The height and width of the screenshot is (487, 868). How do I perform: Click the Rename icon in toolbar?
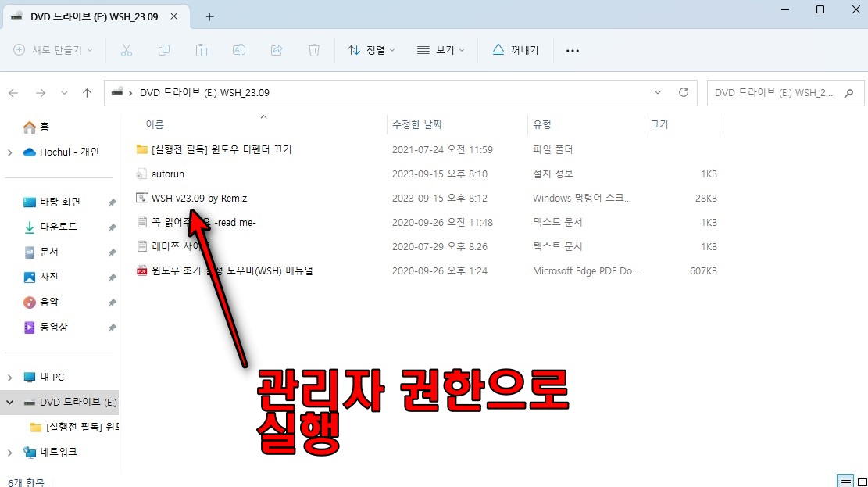point(238,50)
